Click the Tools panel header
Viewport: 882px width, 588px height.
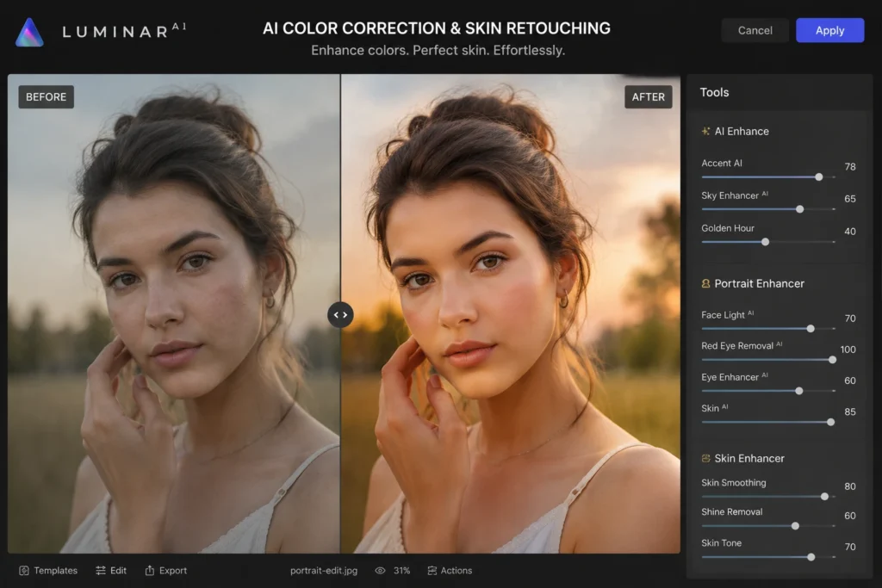point(714,92)
